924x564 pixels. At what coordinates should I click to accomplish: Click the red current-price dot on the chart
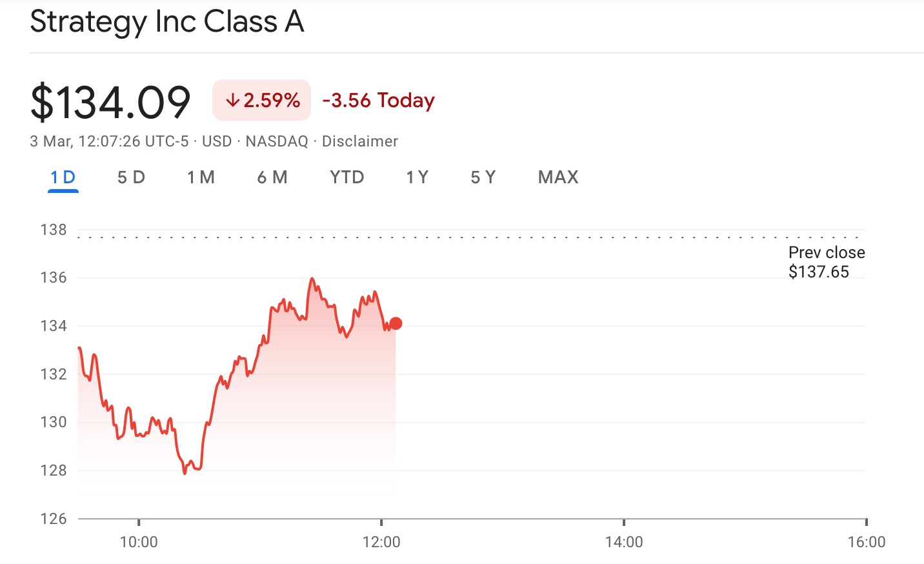pos(396,323)
